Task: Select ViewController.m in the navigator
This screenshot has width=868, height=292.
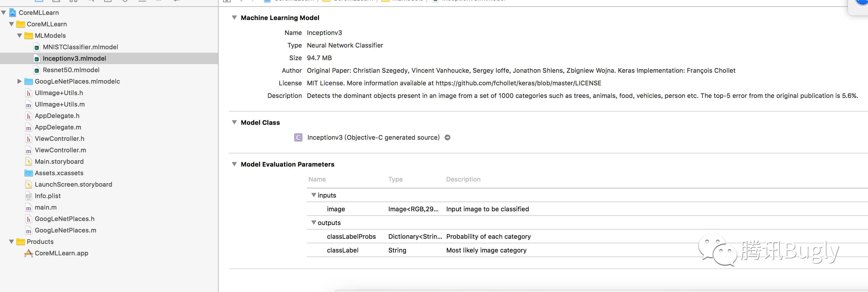Action: (60, 150)
